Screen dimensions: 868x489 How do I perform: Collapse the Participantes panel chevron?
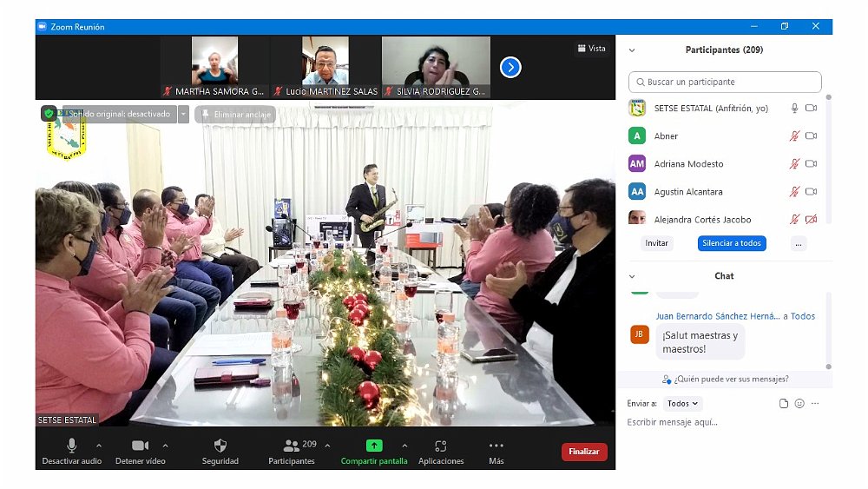tap(632, 50)
